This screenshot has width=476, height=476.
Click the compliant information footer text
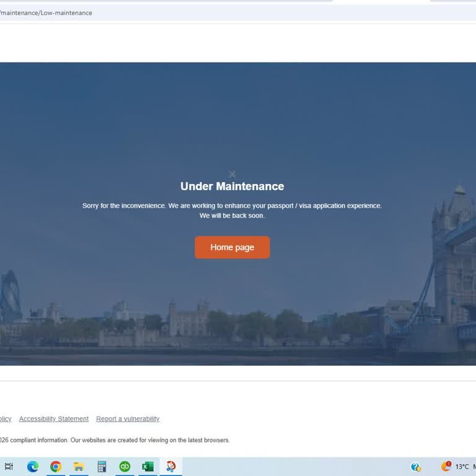(115, 440)
